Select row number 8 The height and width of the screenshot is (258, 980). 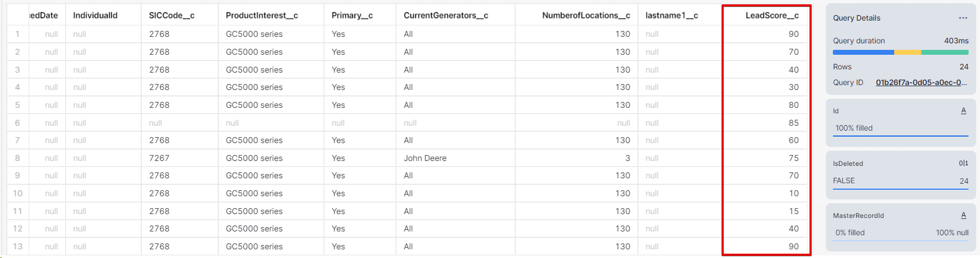click(17, 158)
